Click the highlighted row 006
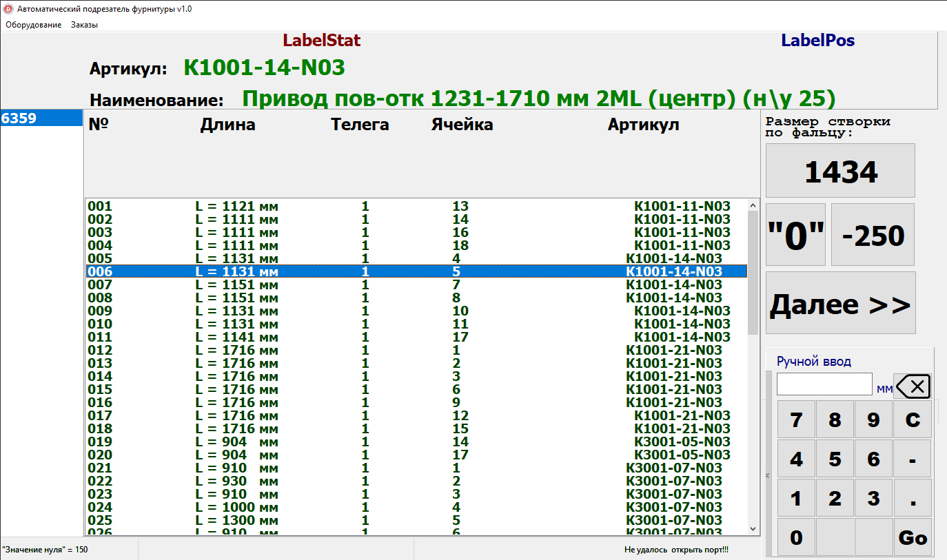 [x=416, y=271]
